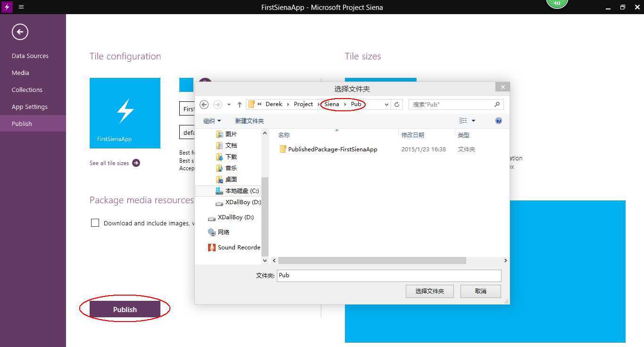Select PublishedPackage-FirstSienaApp folder
This screenshot has width=644, height=347.
click(333, 149)
